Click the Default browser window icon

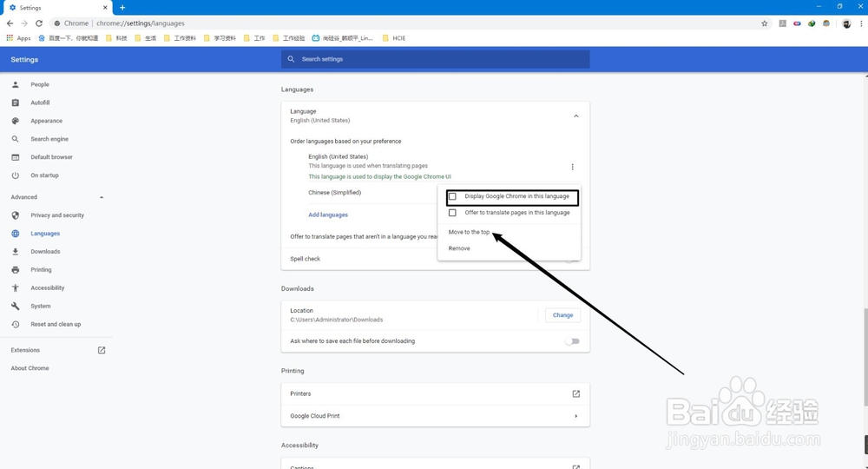point(16,157)
